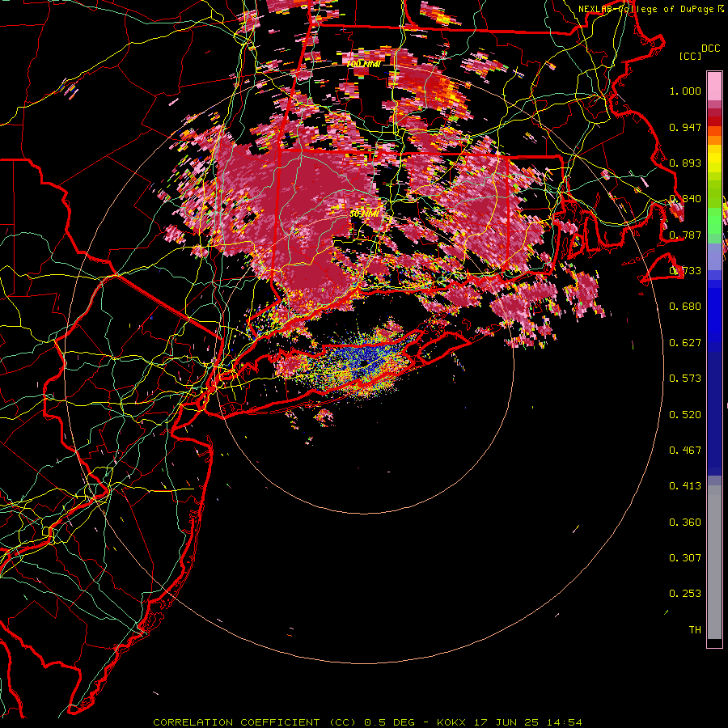Click the 50 NMI range ring label
The height and width of the screenshot is (728, 728).
pos(364,214)
